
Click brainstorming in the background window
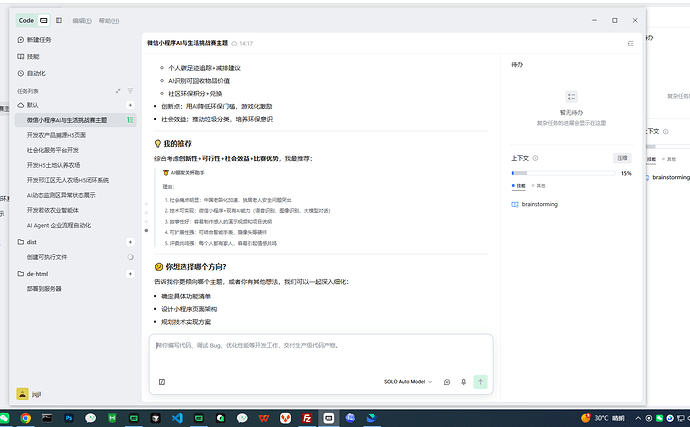671,177
